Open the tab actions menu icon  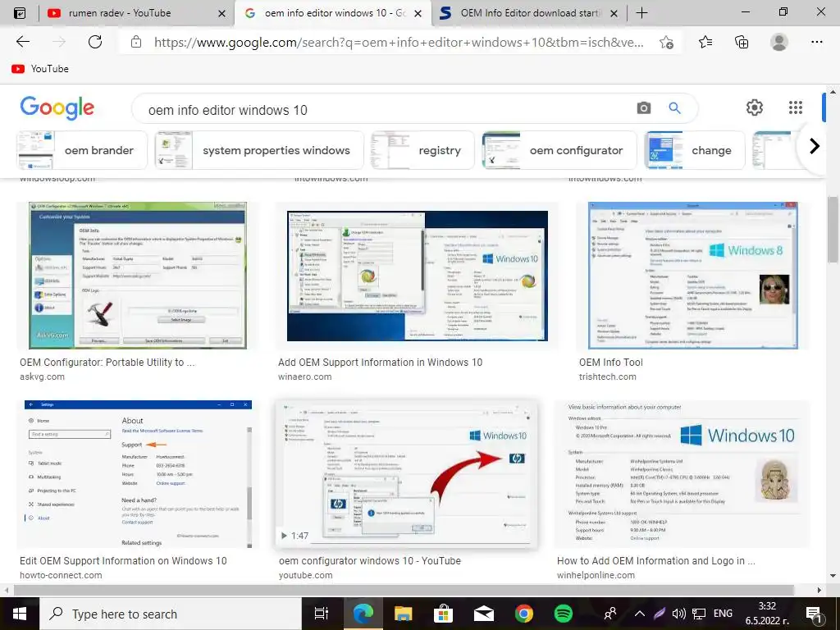[20, 13]
